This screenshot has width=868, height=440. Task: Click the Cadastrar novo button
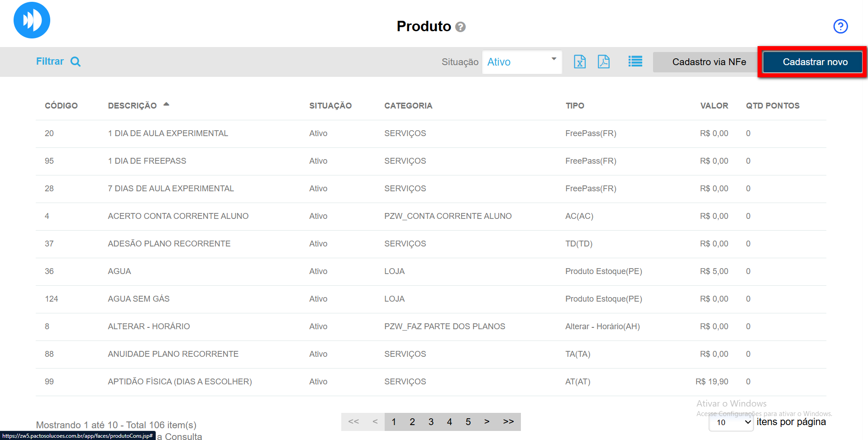click(x=815, y=62)
